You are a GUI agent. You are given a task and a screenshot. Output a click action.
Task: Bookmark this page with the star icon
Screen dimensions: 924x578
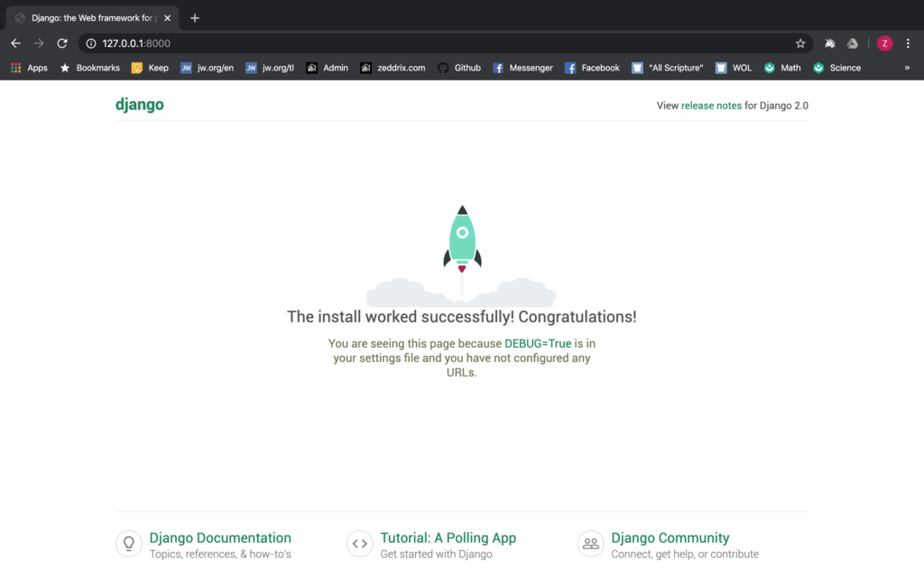click(x=800, y=43)
